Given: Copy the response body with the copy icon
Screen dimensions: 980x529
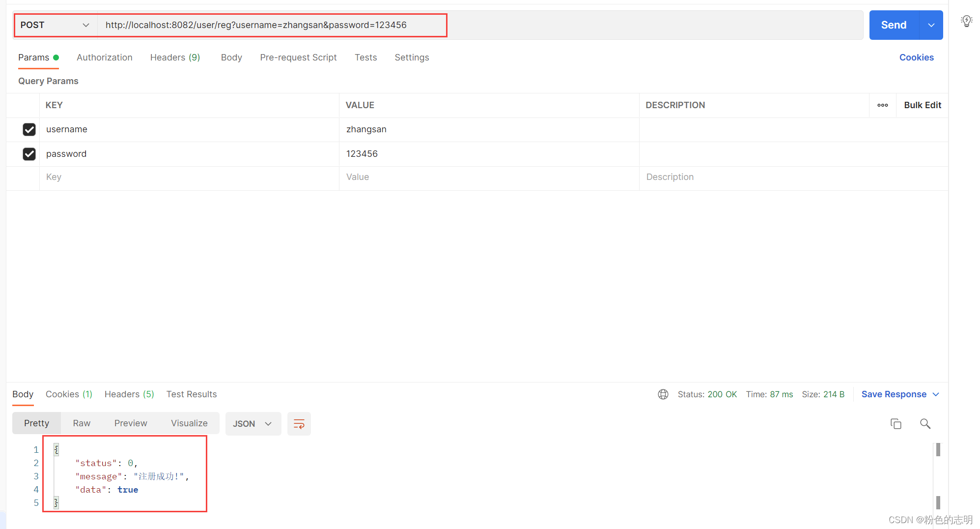Looking at the screenshot, I should coord(896,424).
